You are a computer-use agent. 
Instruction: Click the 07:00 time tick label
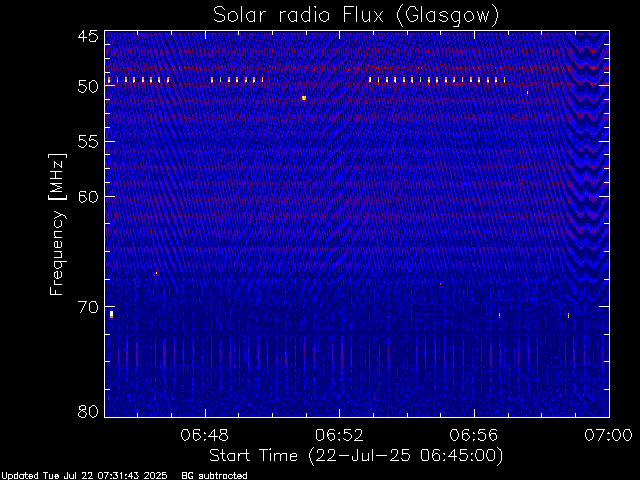point(609,435)
